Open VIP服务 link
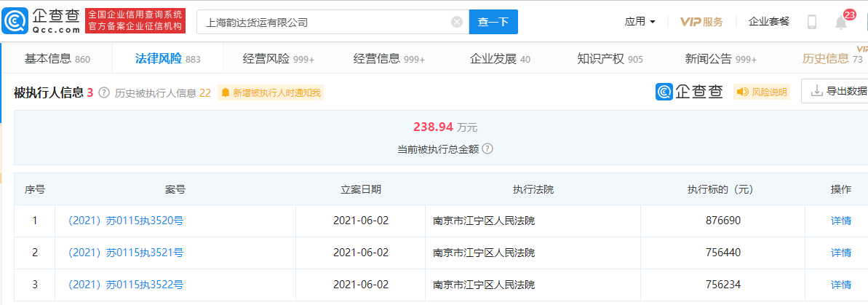The width and height of the screenshot is (868, 305). click(x=701, y=22)
